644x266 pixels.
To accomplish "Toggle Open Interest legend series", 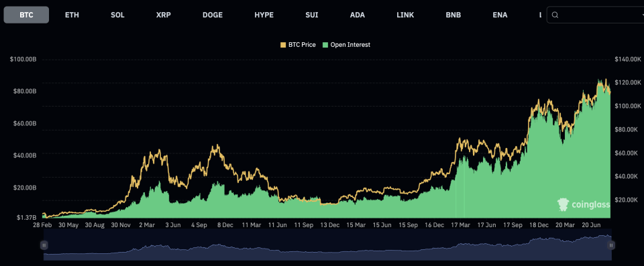I will pos(346,45).
